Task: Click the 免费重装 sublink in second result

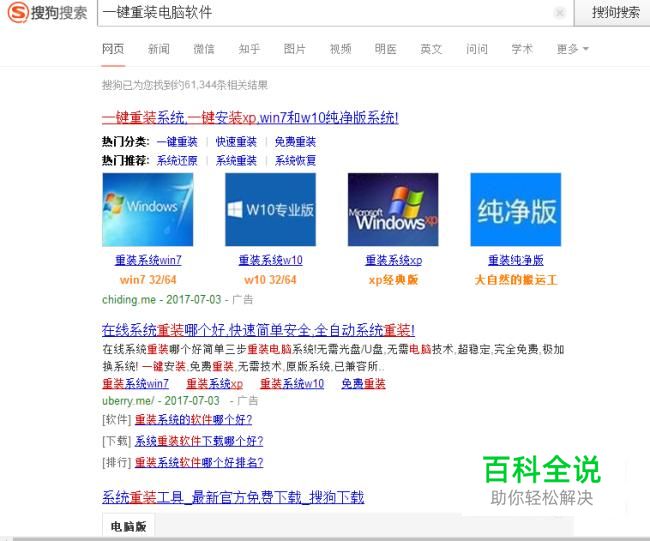Action: coord(363,383)
